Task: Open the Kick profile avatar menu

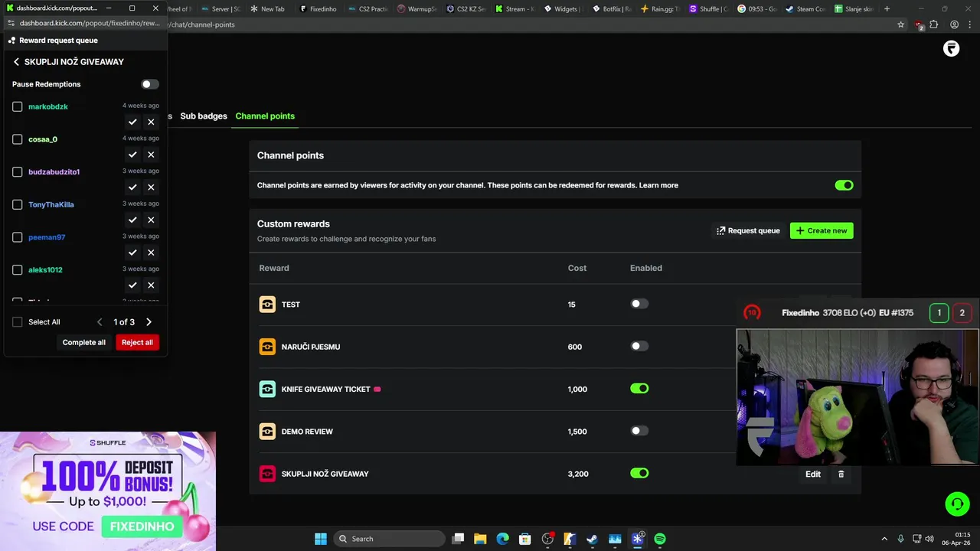Action: [951, 49]
